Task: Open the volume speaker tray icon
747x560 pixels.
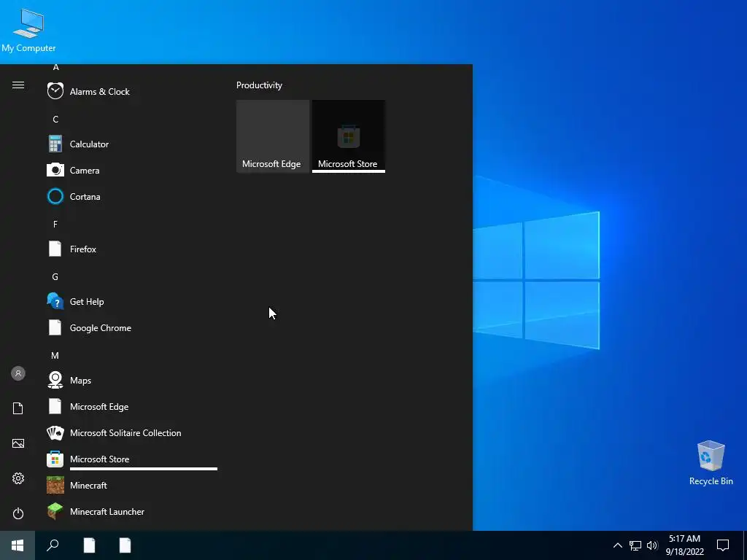Action: [x=652, y=545]
